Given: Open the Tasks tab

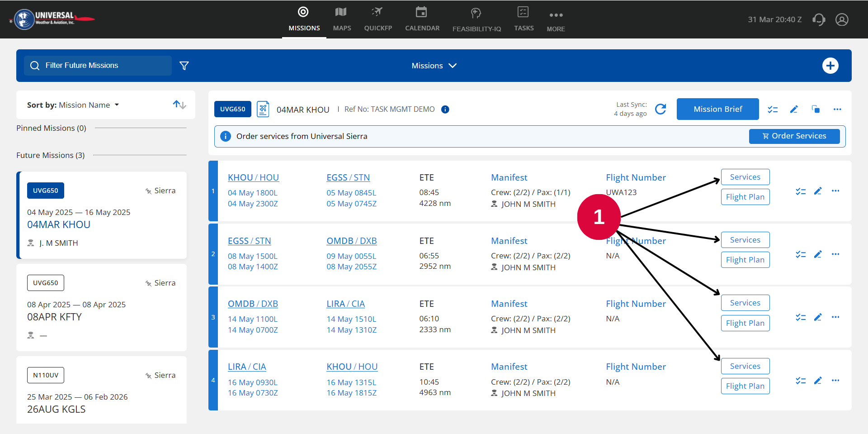Looking at the screenshot, I should pos(524,19).
